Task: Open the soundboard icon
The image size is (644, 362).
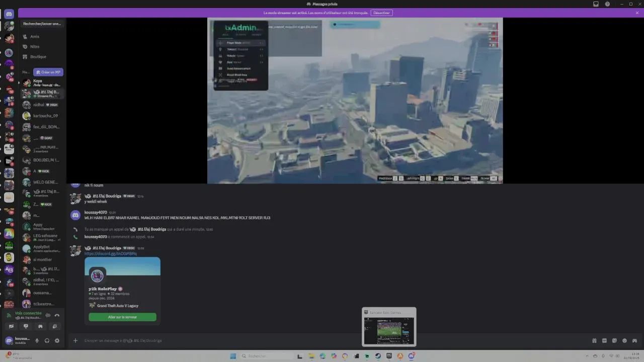Action: pos(55,326)
